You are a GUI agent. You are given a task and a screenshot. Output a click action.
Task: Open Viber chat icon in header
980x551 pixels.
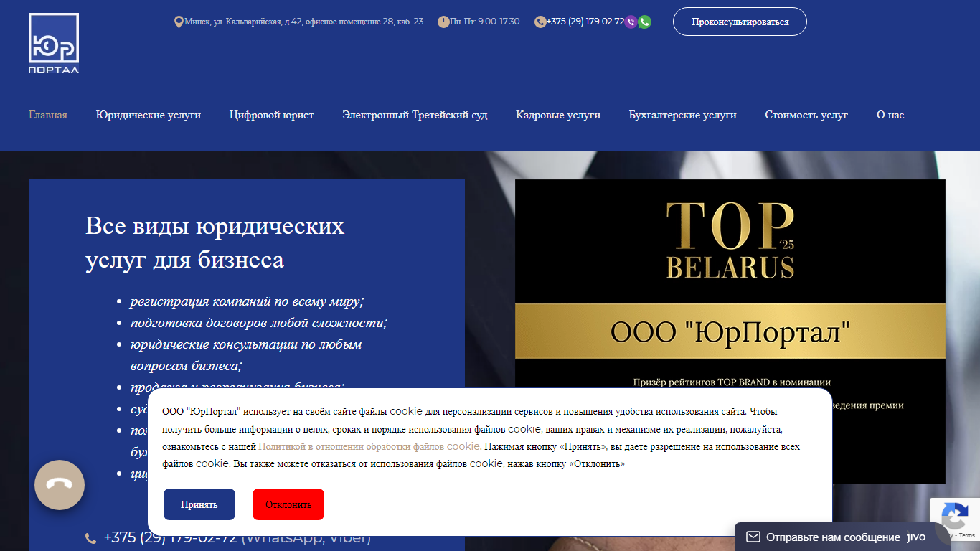[x=631, y=22]
